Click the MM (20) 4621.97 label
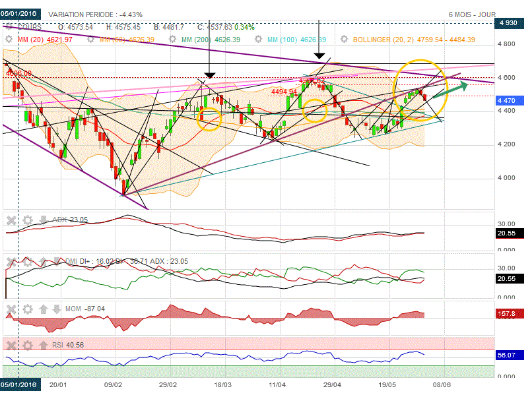The image size is (532, 395). (x=45, y=40)
